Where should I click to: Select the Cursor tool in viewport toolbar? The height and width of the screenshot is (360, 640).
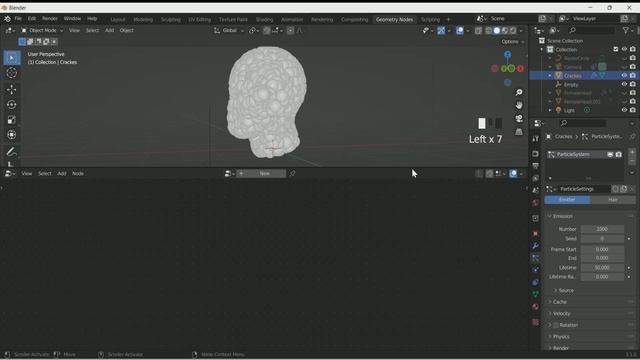(x=11, y=73)
